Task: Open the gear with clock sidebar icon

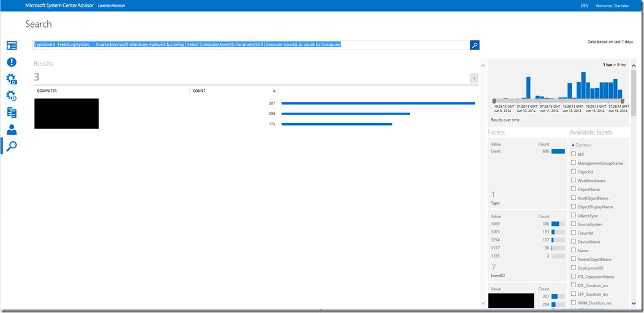Action: 12,96
